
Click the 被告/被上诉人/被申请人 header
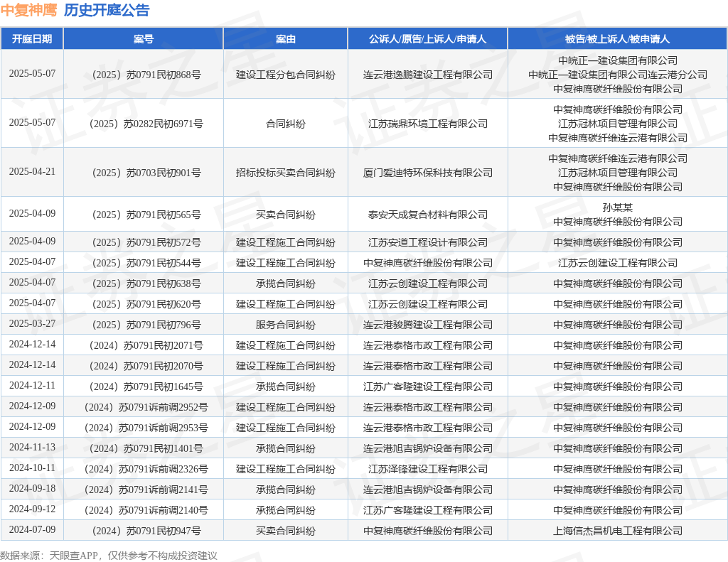coord(618,39)
